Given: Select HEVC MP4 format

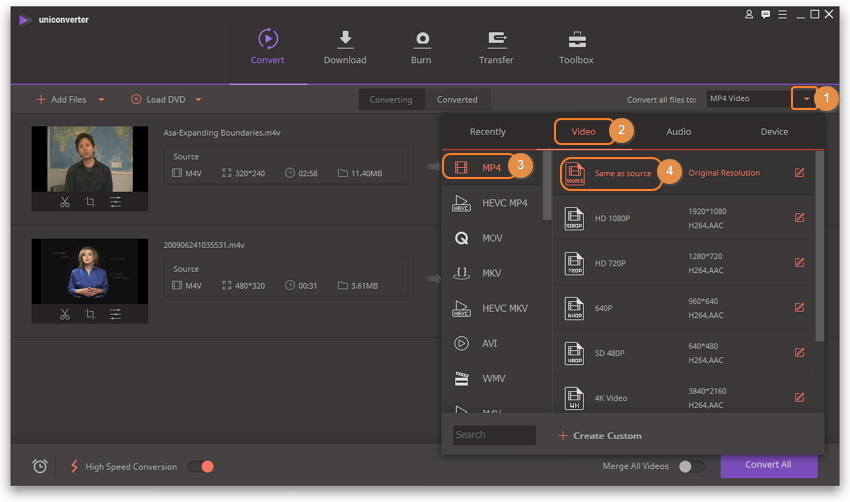Looking at the screenshot, I should click(x=491, y=203).
